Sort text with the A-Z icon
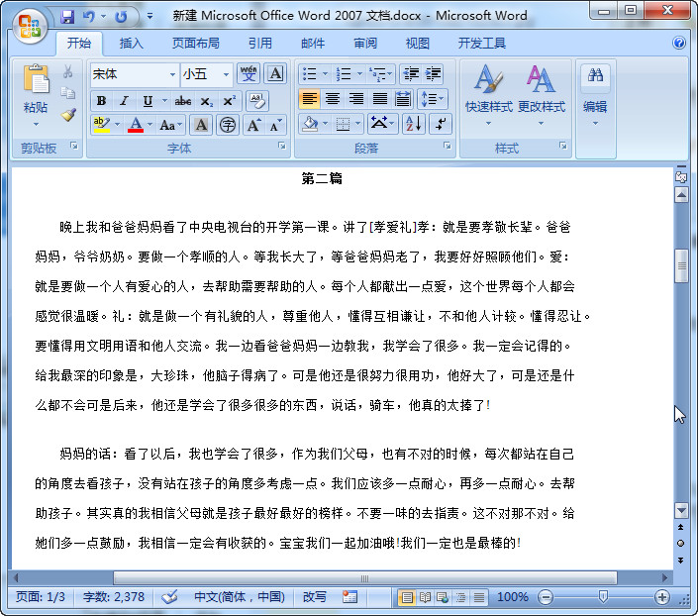 [414, 124]
